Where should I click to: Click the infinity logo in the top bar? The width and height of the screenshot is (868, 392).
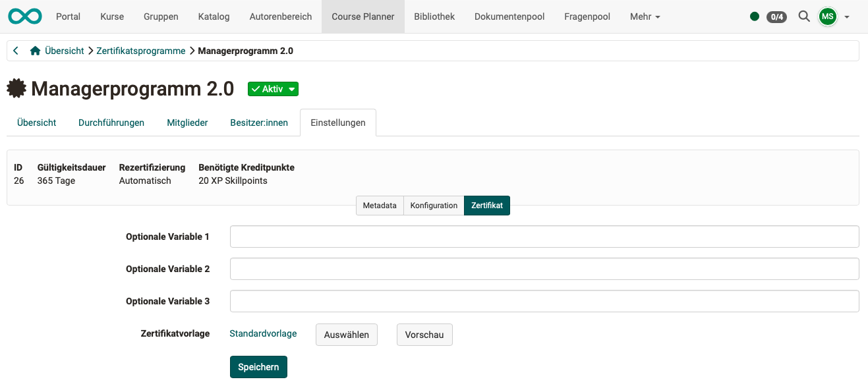point(24,16)
